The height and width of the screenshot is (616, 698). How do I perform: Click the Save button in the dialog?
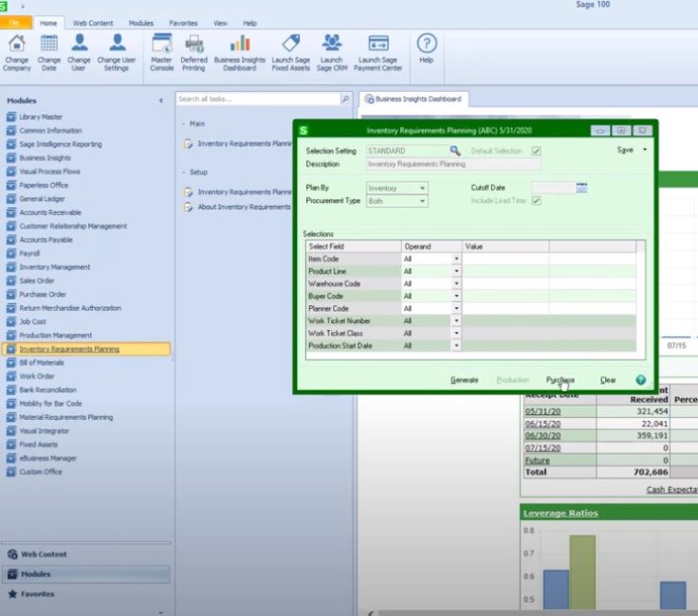[x=625, y=150]
